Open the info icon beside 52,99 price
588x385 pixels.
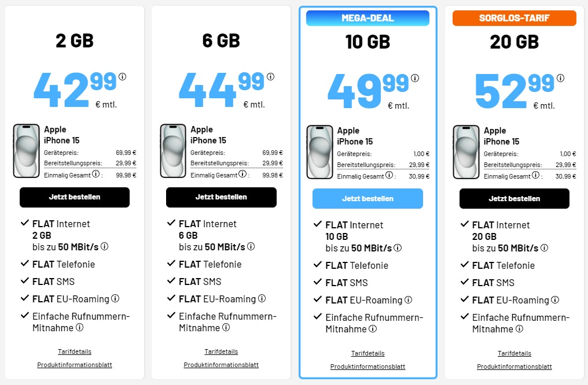tap(560, 77)
